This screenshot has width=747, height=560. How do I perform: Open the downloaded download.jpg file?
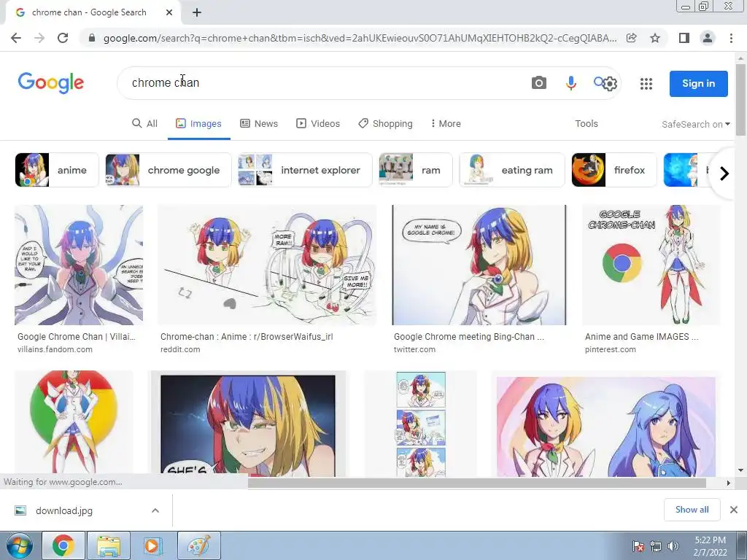64,511
